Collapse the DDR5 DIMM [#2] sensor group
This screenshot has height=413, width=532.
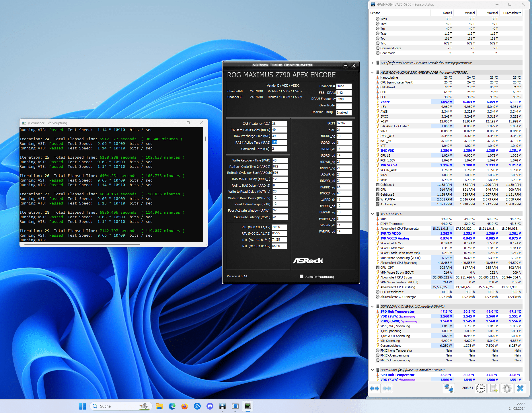[x=373, y=370]
